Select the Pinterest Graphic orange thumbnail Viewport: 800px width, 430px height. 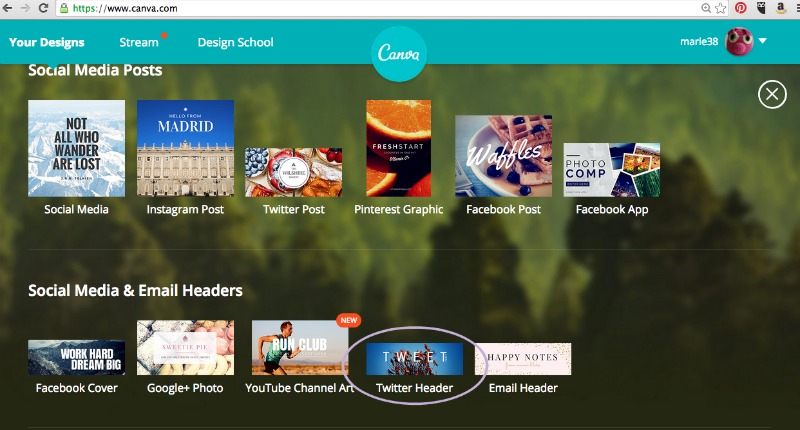(x=398, y=148)
